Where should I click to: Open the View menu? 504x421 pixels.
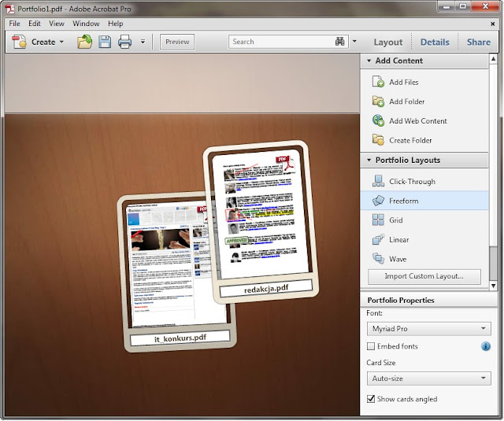[57, 24]
